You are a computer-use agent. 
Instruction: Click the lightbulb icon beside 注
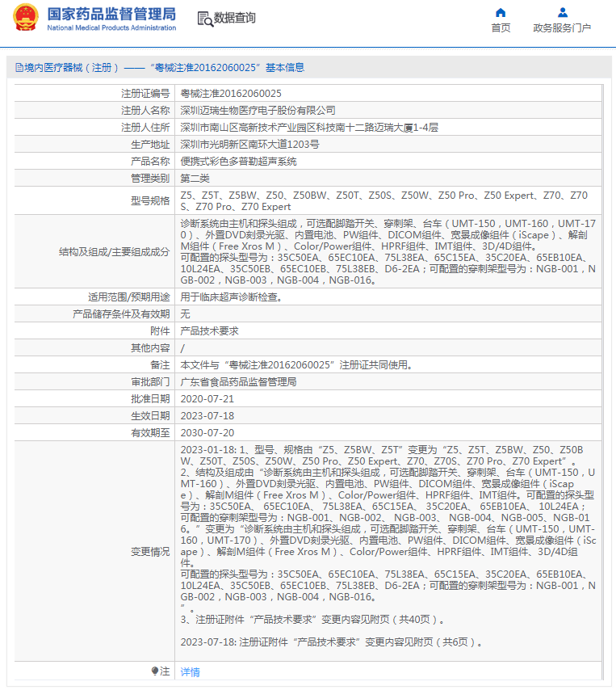[x=155, y=671]
